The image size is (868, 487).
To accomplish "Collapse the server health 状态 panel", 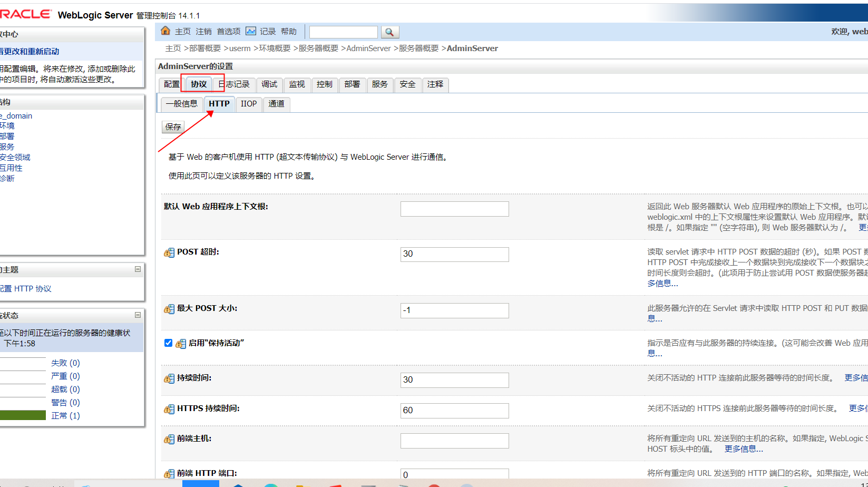I will click(138, 315).
